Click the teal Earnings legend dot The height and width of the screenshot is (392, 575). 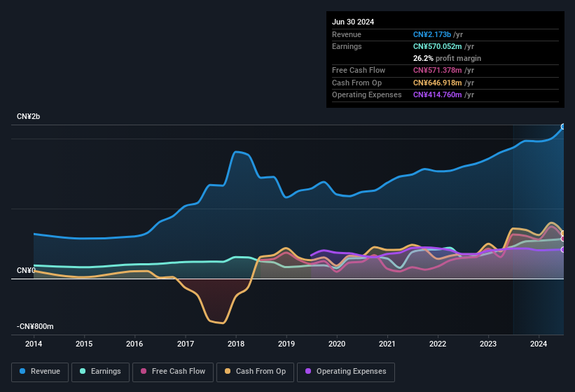click(83, 371)
